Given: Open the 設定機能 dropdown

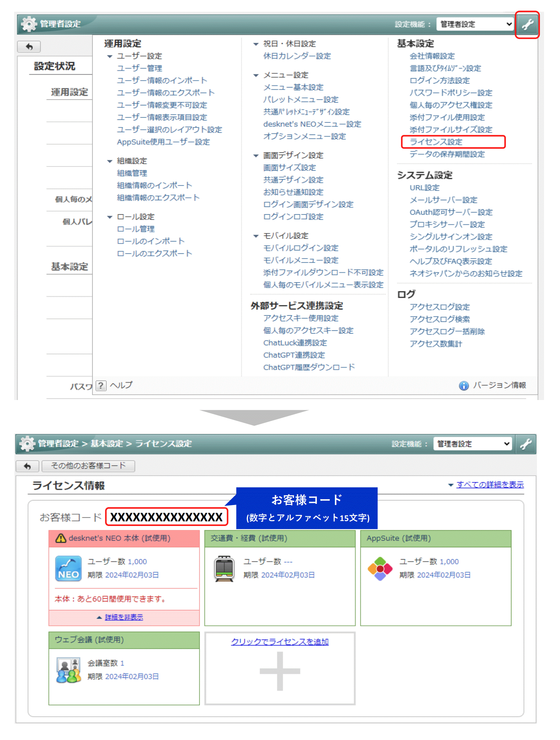Looking at the screenshot, I should [475, 24].
